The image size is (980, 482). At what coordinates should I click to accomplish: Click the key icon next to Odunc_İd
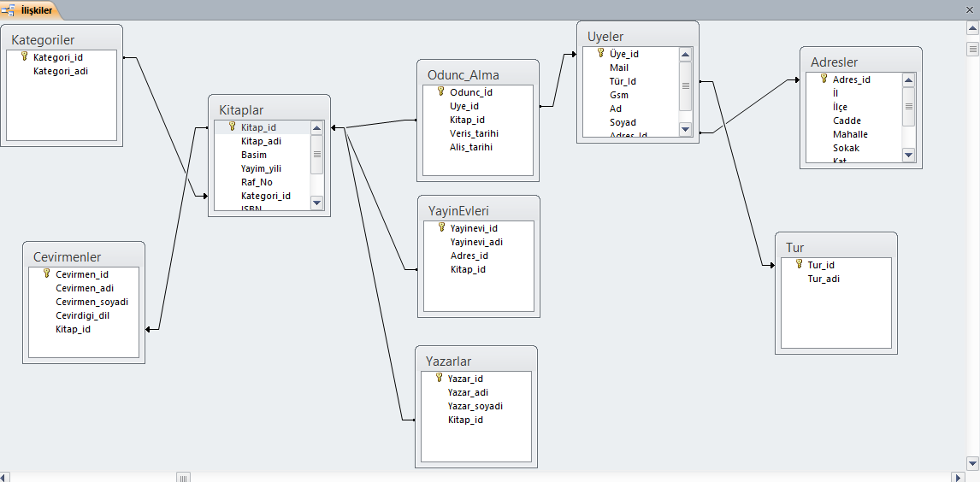(440, 91)
